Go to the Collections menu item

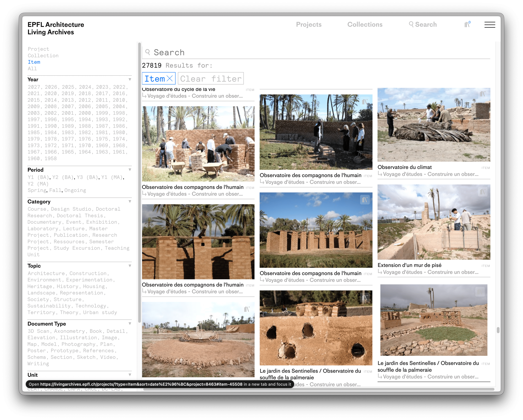(365, 25)
